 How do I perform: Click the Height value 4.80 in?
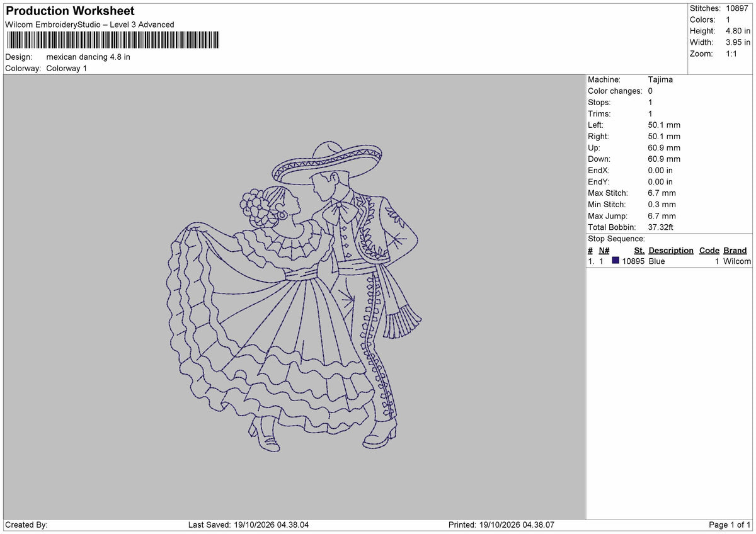738,31
